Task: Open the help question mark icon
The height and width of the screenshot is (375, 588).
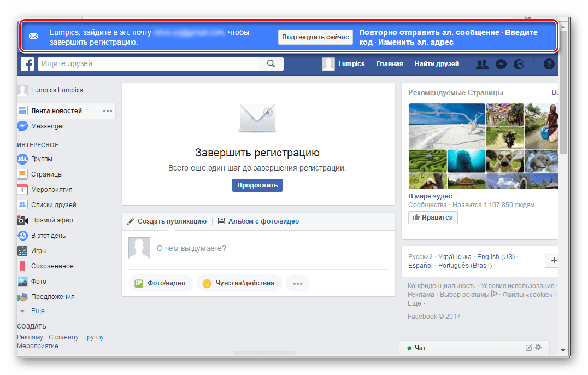Action: [x=549, y=64]
